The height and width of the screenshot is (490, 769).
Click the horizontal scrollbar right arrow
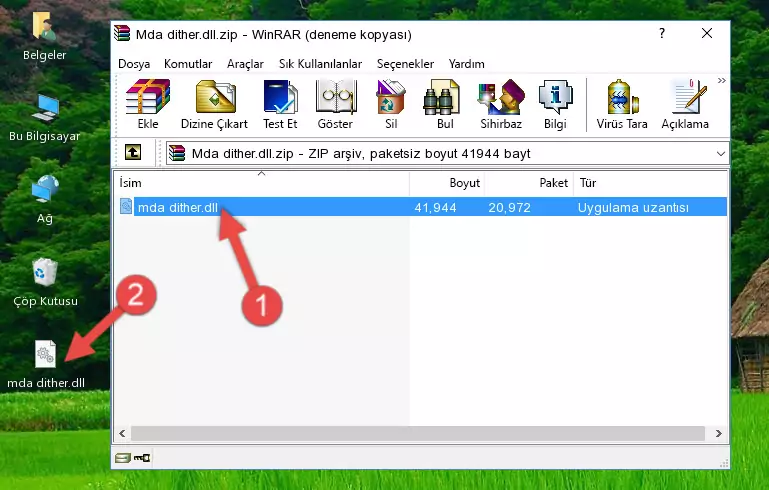point(718,434)
